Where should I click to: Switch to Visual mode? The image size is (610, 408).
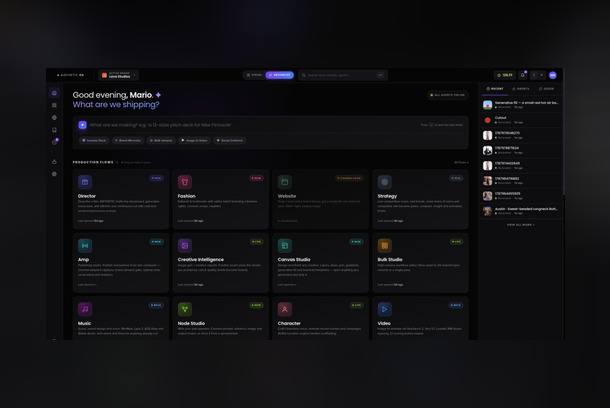point(254,75)
